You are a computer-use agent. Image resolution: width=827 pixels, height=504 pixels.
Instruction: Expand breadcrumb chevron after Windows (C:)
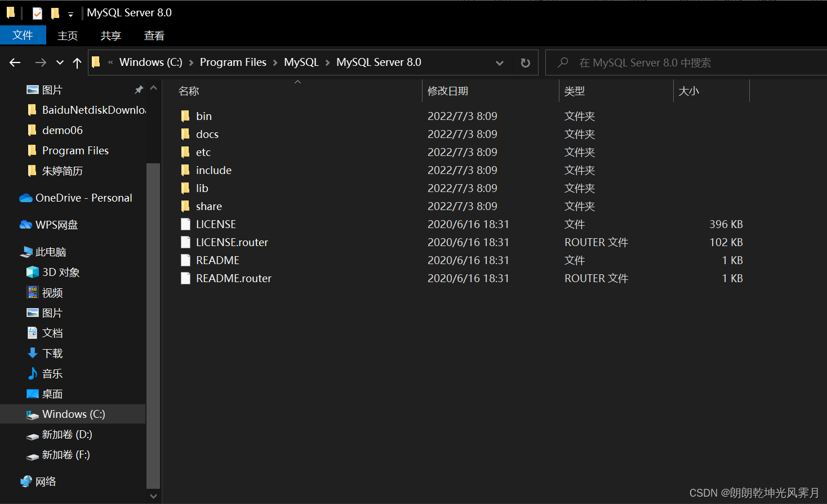[191, 63]
